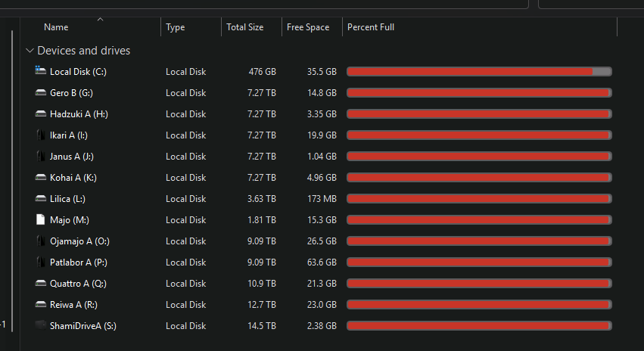Click the 1.04 GB free space value
The image size is (644, 351).
pos(322,157)
